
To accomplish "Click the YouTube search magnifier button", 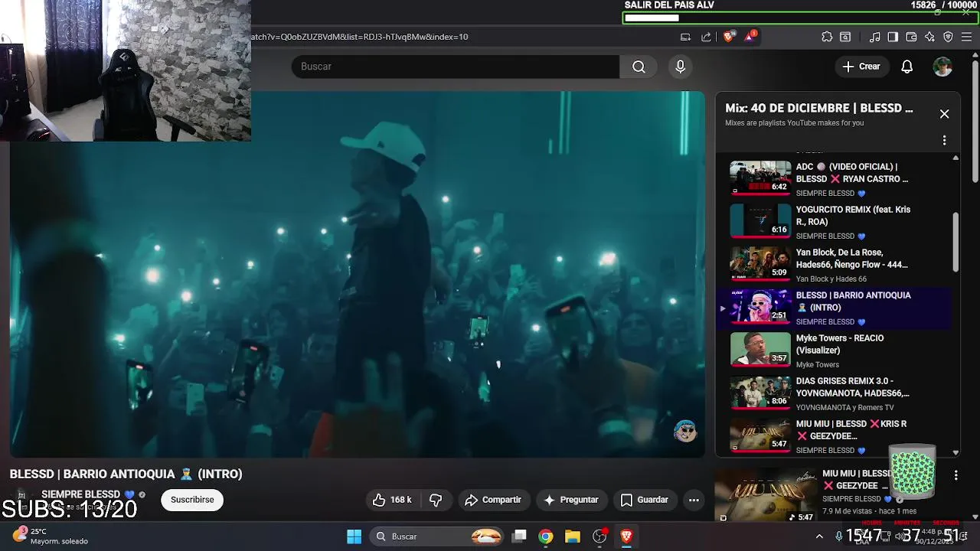I will [639, 67].
